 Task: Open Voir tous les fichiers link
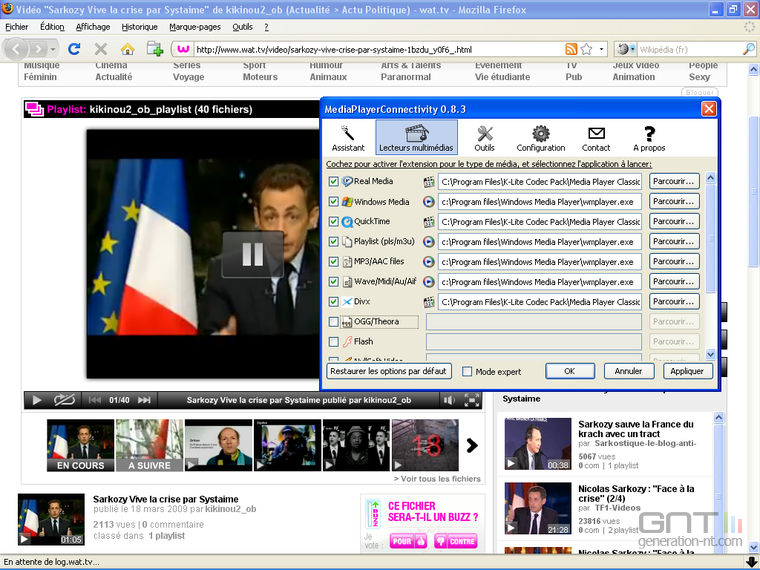click(437, 479)
